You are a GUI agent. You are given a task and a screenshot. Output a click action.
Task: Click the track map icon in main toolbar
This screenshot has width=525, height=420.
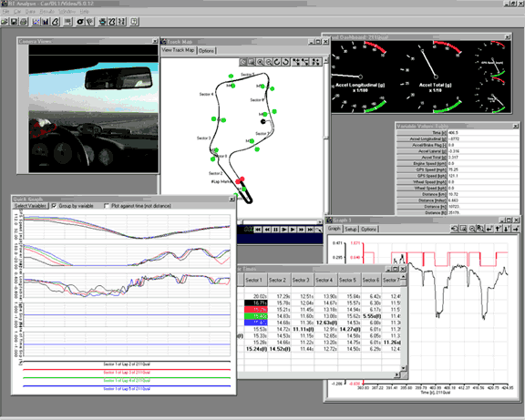[56, 22]
